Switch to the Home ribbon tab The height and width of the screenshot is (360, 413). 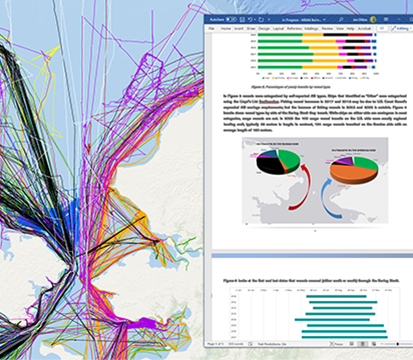226,29
